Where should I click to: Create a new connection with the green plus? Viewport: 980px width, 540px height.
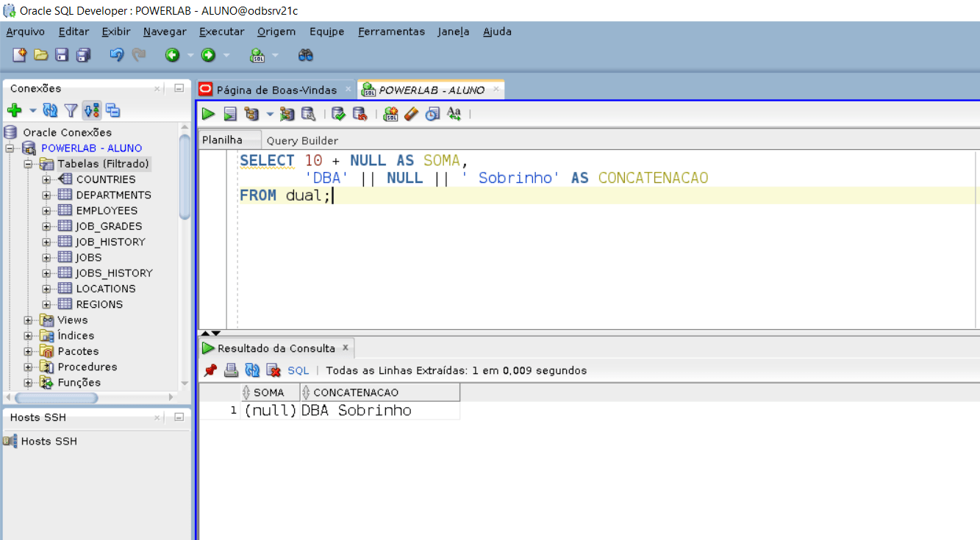[15, 110]
